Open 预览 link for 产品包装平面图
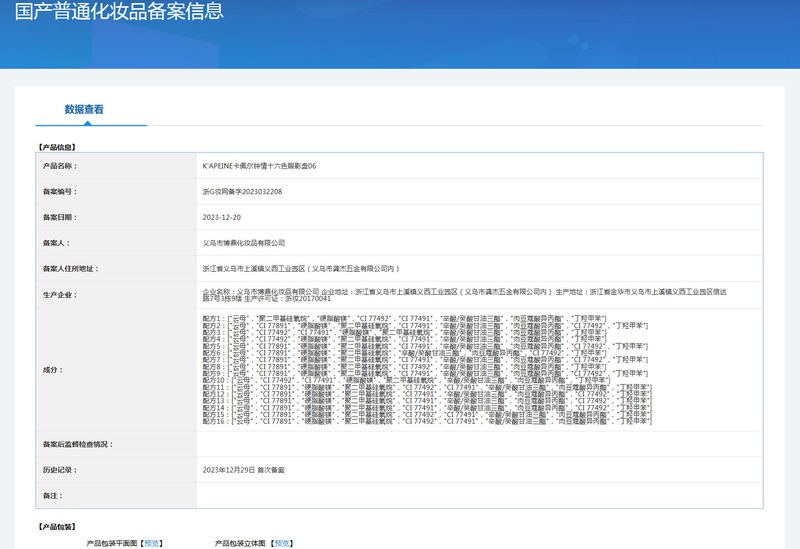 [x=152, y=543]
